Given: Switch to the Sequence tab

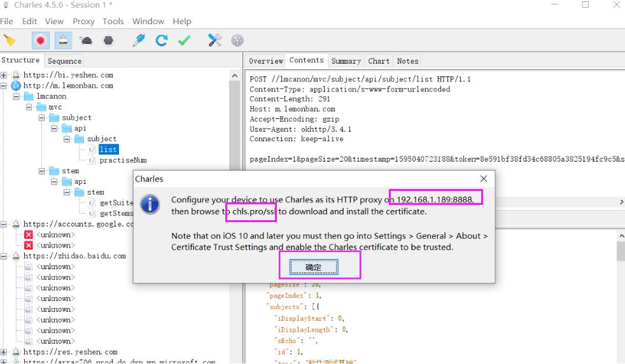Looking at the screenshot, I should coord(64,61).
